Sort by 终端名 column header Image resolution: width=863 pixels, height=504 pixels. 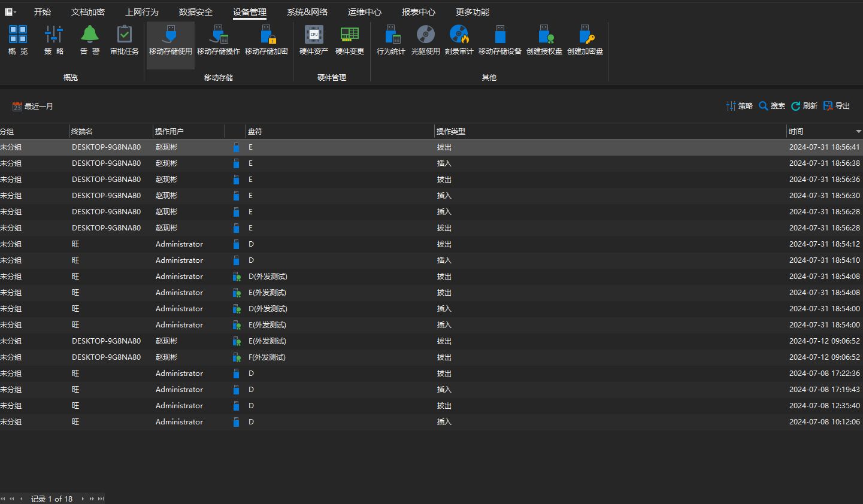coord(111,131)
